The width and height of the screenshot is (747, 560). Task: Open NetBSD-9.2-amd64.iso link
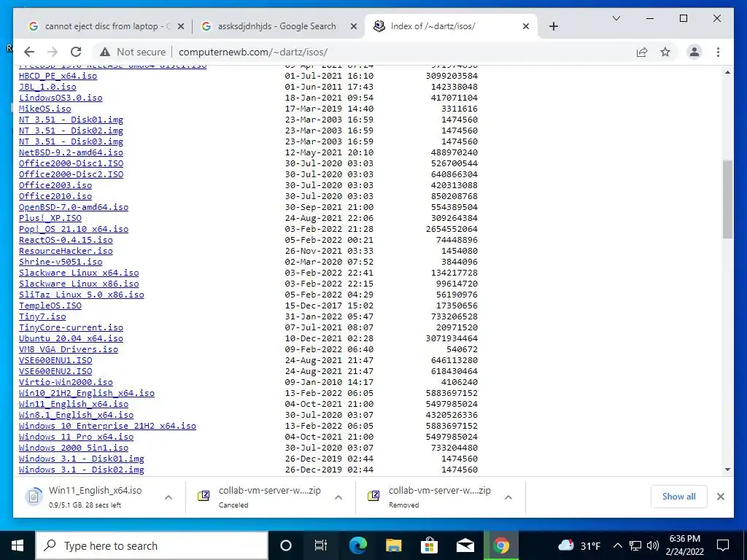pyautogui.click(x=71, y=152)
